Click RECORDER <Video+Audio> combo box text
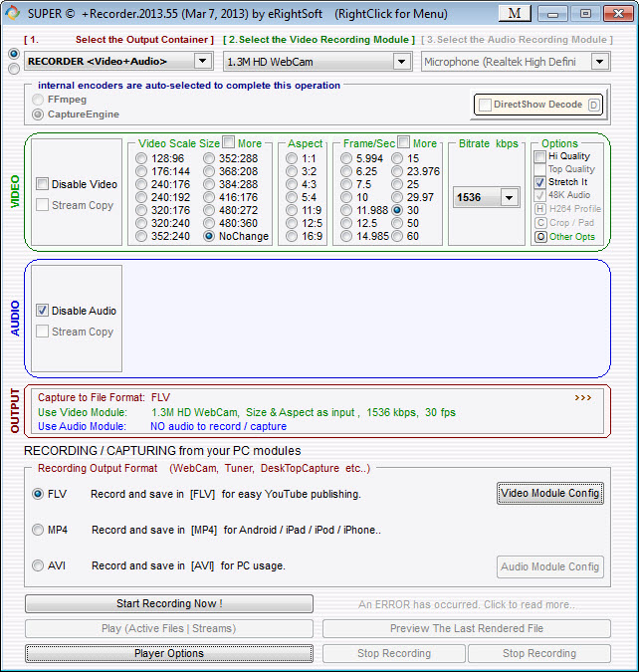The height and width of the screenshot is (672, 639). (97, 62)
